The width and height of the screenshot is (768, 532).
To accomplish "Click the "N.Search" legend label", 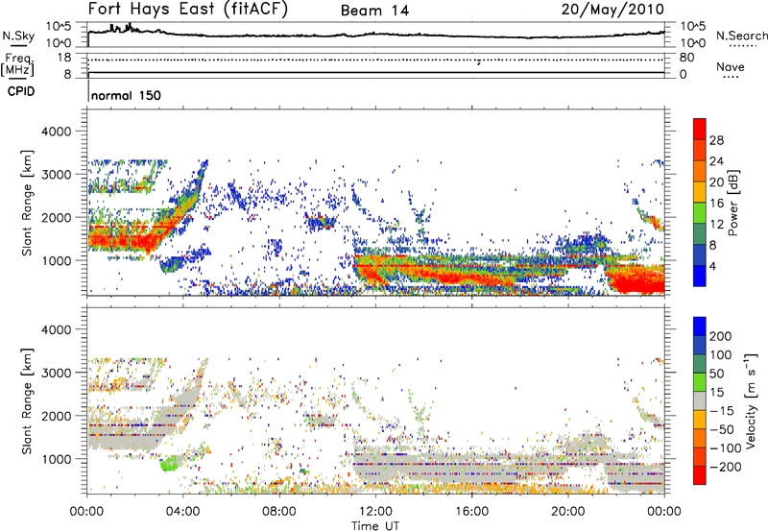I will pos(742,36).
